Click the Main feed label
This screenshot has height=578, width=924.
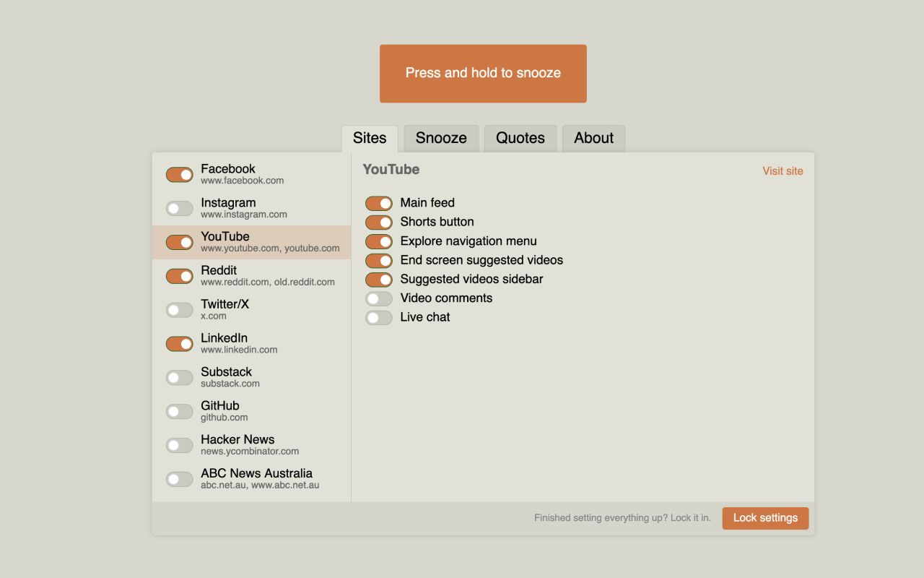click(427, 203)
